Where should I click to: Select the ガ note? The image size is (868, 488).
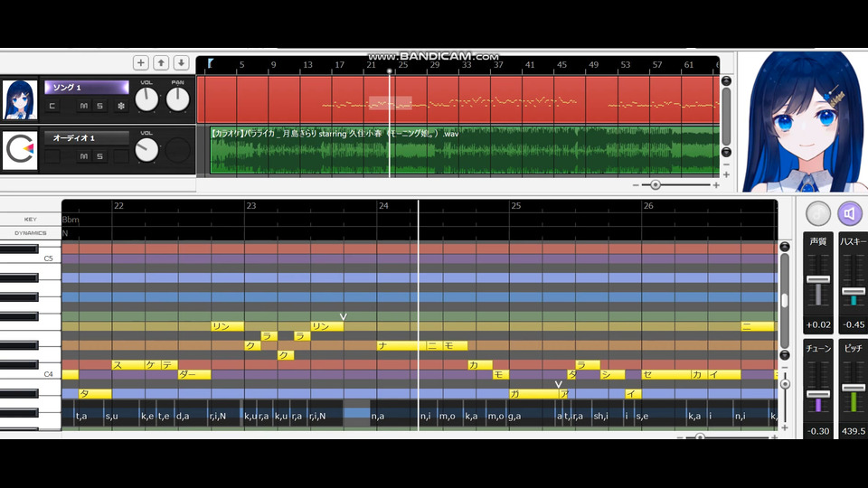pyautogui.click(x=533, y=394)
